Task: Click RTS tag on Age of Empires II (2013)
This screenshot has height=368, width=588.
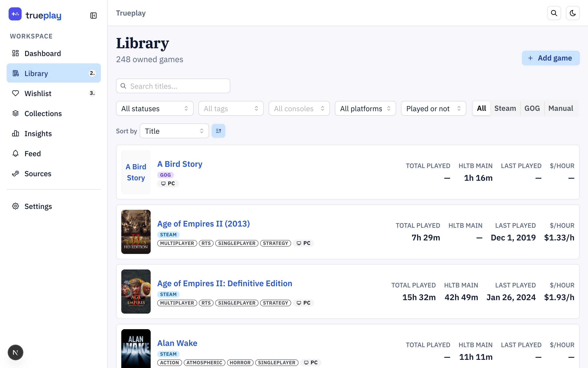Action: pyautogui.click(x=206, y=243)
